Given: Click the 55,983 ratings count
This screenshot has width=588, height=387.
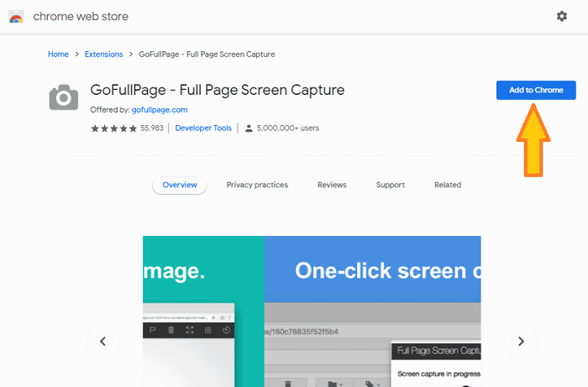Looking at the screenshot, I should coord(152,128).
